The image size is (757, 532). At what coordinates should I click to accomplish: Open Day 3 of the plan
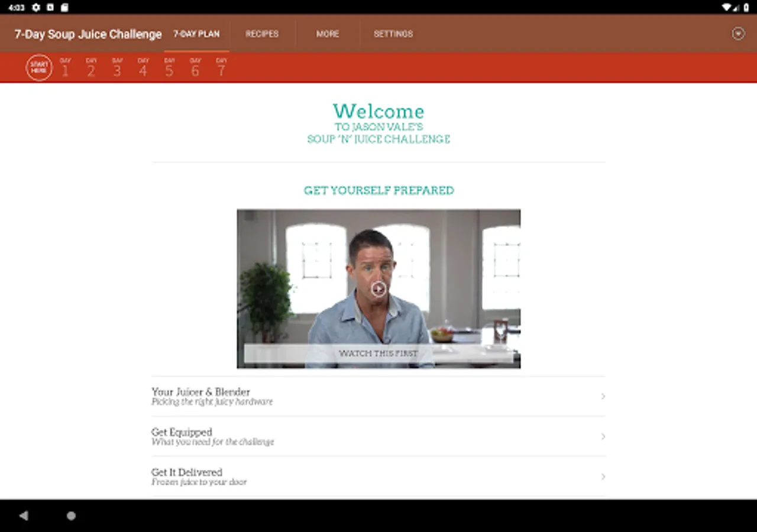point(117,67)
